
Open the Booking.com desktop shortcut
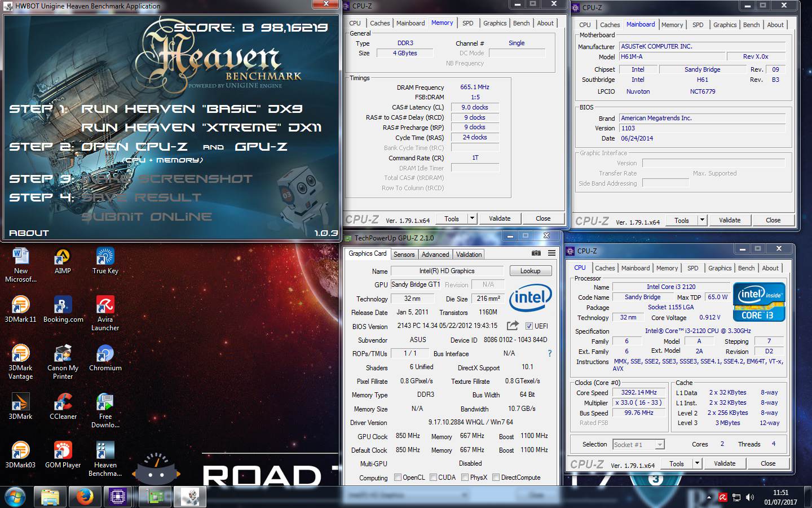click(63, 309)
